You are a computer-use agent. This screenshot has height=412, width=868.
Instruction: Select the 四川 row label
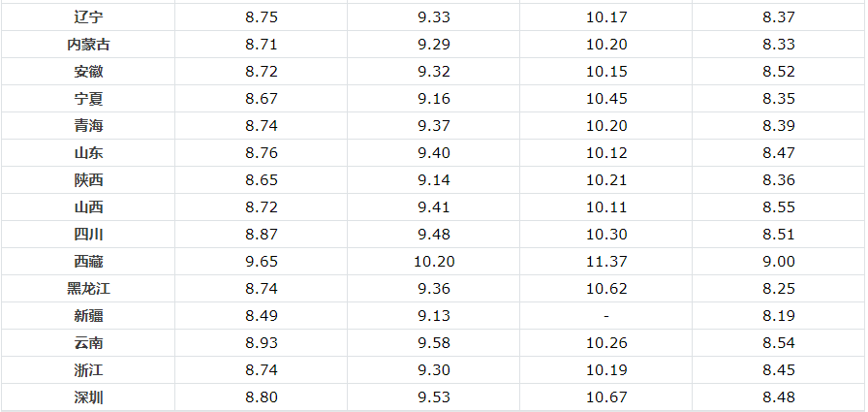pos(88,235)
